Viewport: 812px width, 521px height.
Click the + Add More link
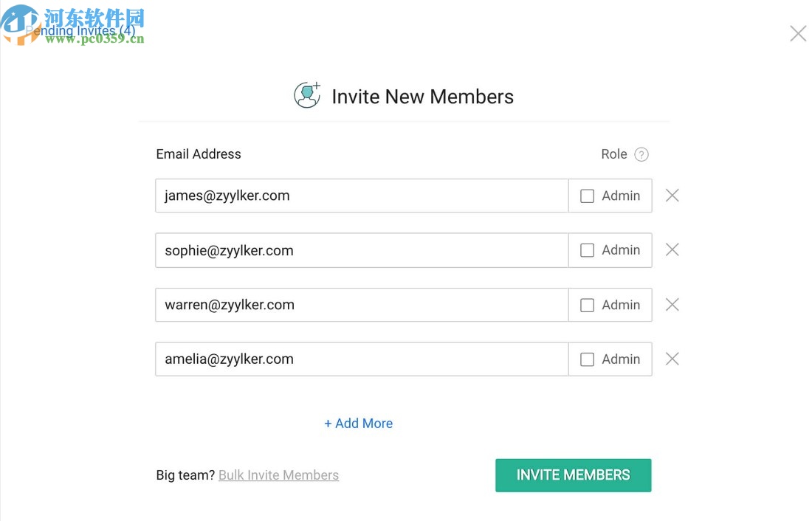tap(359, 424)
